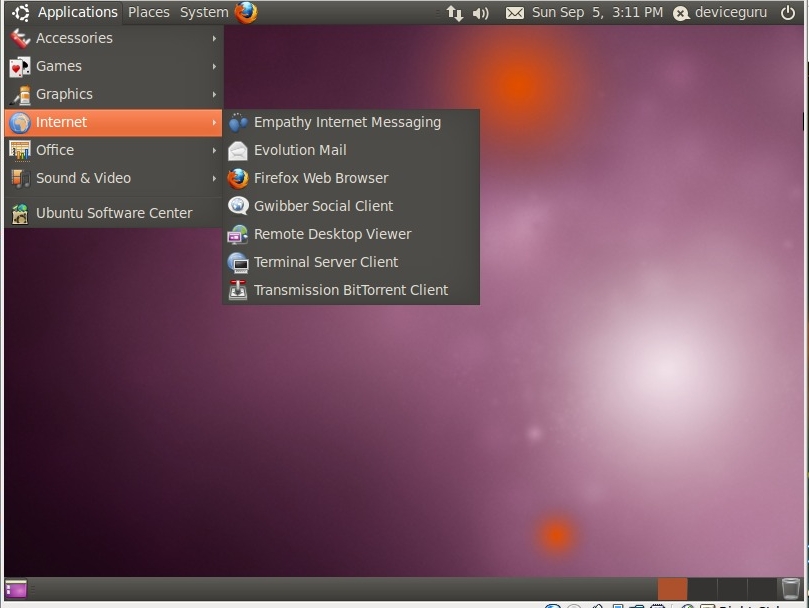
Task: Open the network connections indicator
Action: point(455,13)
